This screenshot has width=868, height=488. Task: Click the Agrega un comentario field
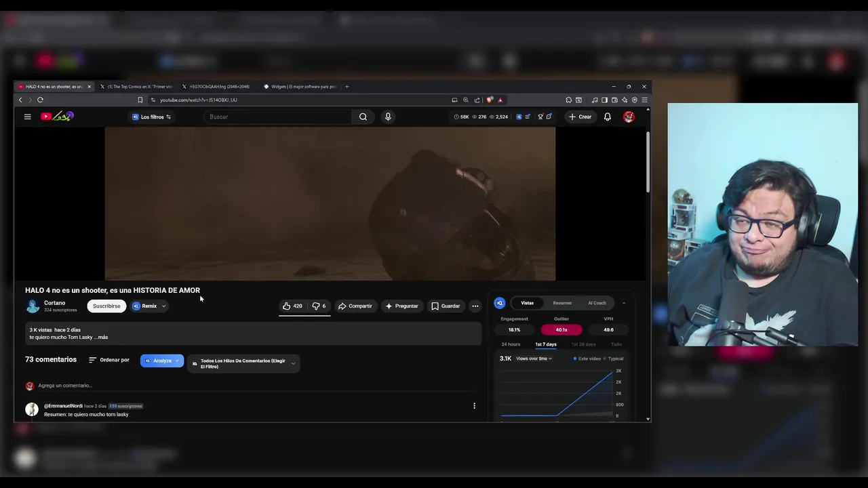(258, 386)
